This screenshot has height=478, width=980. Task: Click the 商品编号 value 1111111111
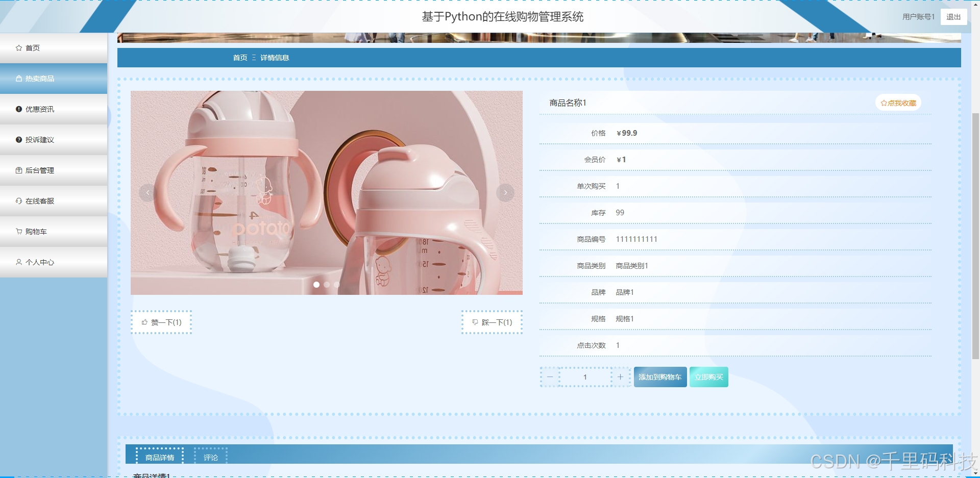636,239
